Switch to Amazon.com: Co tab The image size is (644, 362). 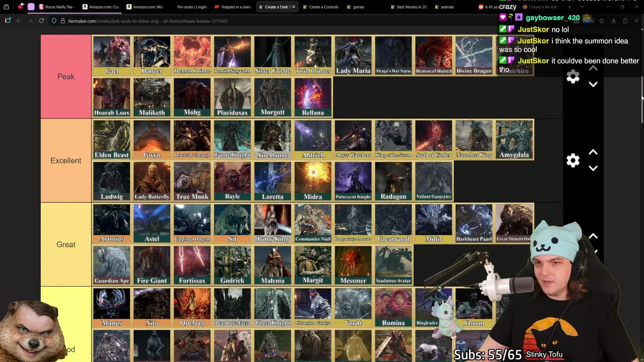pyautogui.click(x=100, y=7)
